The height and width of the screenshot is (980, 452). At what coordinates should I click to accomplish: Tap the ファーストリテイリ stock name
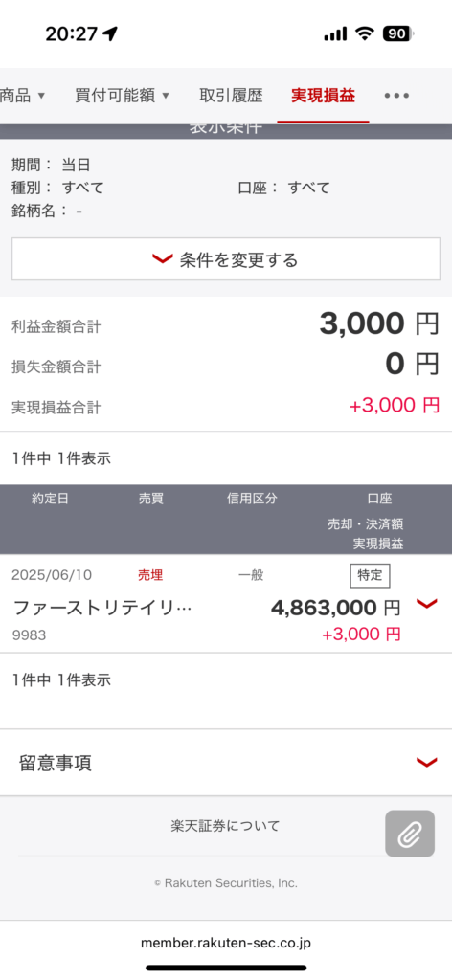tap(102, 608)
